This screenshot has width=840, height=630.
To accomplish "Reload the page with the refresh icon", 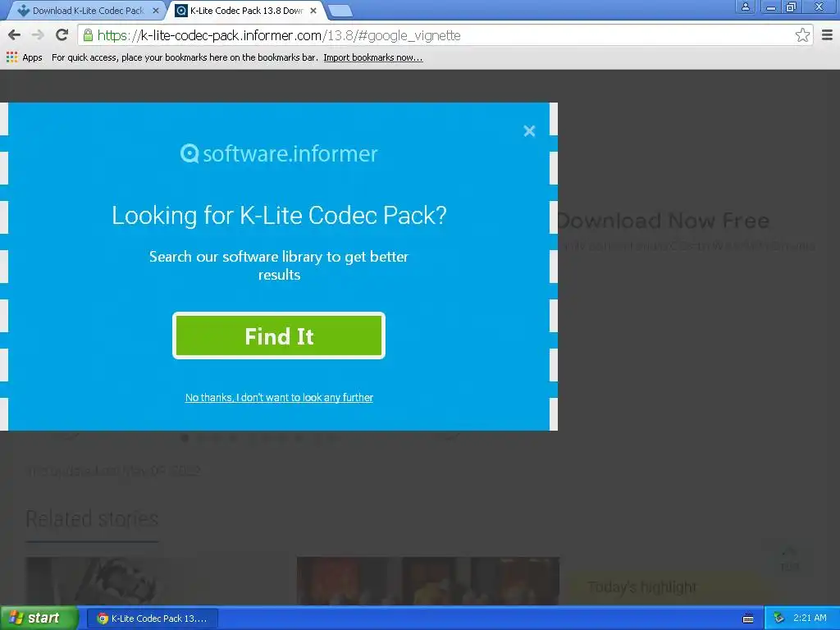I will [62, 35].
